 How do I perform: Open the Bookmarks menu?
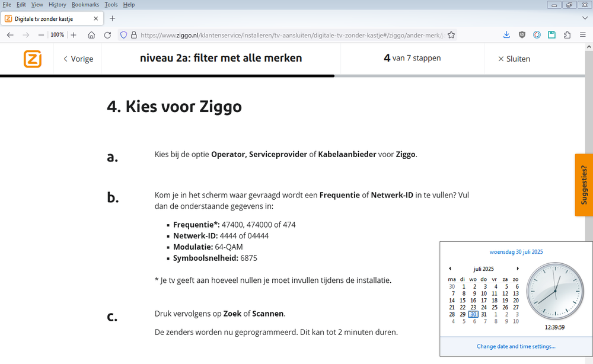coord(85,5)
